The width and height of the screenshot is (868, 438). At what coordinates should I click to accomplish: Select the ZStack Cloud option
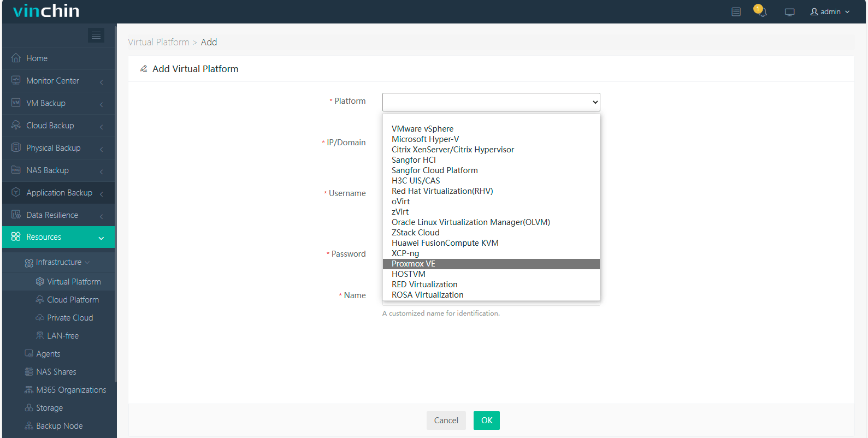coord(491,233)
